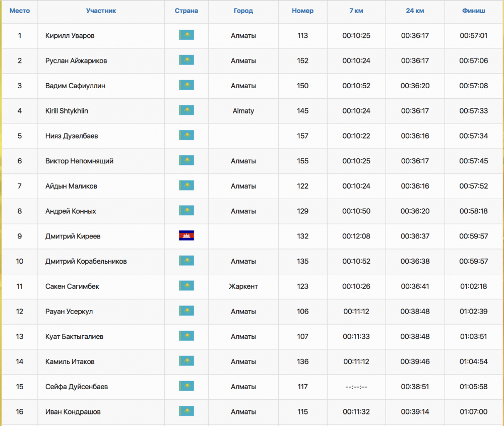Select the flag next to Андрей Конных
The image size is (504, 426).
(x=186, y=211)
